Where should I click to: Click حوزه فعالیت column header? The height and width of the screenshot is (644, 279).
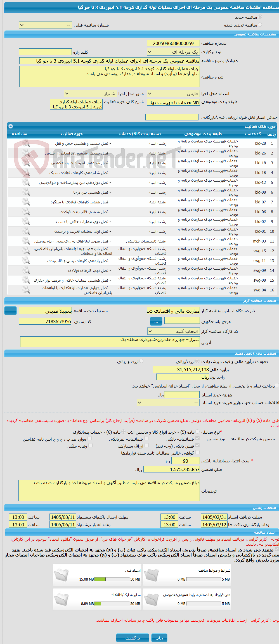[x=72, y=134]
